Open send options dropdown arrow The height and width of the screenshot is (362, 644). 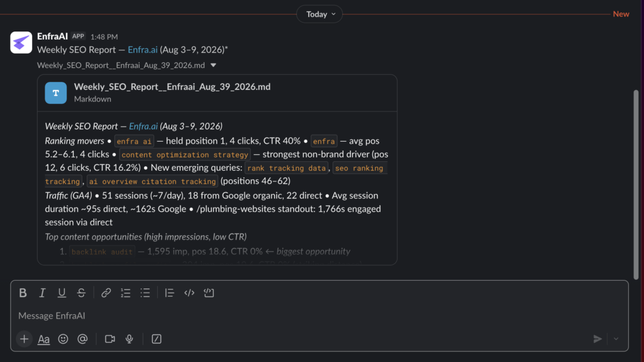click(616, 339)
